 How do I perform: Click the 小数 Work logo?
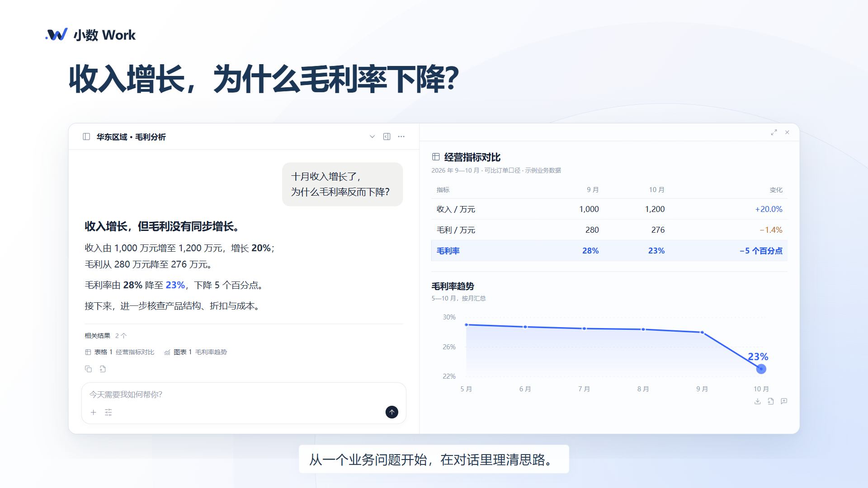tap(90, 35)
